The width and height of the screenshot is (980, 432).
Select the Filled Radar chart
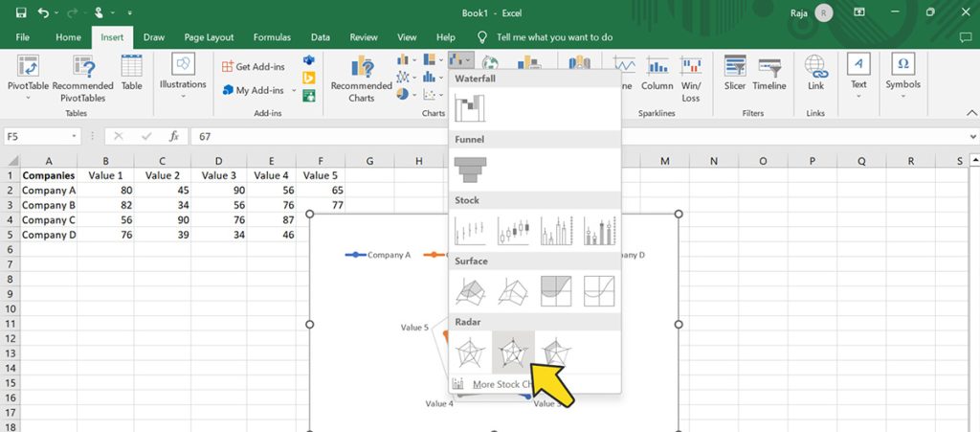tap(556, 352)
